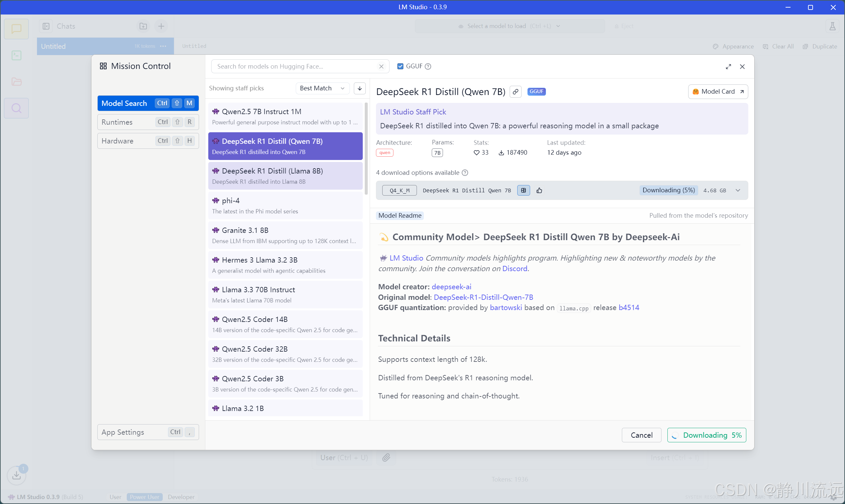Switch to Developer mode at bottom
Screen dimensions: 845x504
[181, 497]
